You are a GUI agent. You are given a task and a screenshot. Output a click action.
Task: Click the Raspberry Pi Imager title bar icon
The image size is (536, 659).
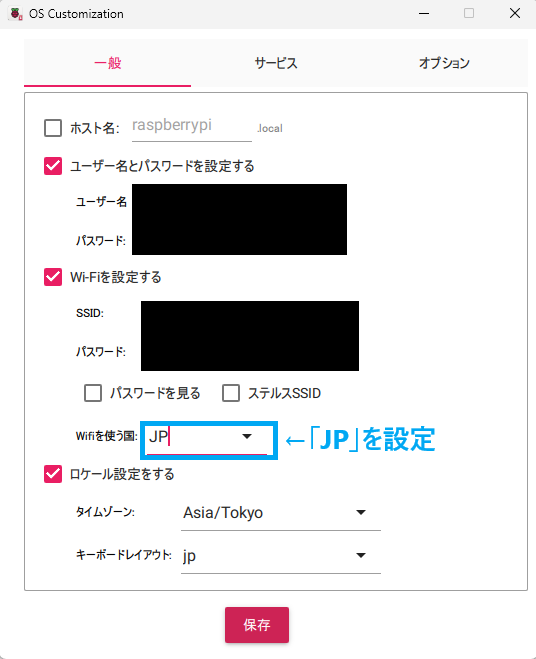pos(16,13)
